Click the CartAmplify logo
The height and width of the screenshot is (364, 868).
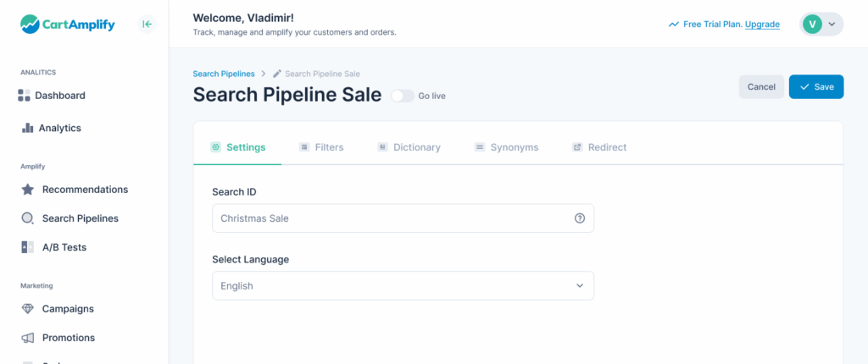(70, 25)
